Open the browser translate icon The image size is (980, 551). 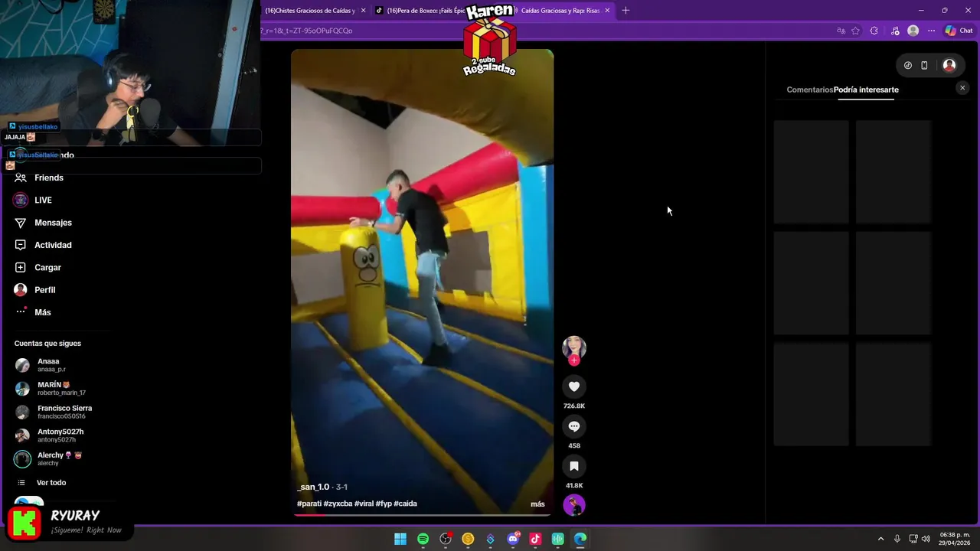pyautogui.click(x=841, y=31)
